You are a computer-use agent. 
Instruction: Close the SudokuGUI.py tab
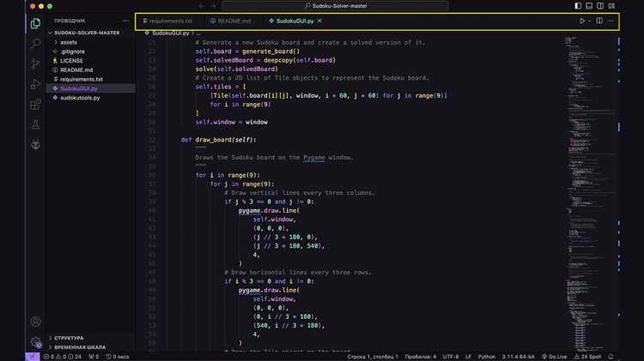pyautogui.click(x=319, y=21)
